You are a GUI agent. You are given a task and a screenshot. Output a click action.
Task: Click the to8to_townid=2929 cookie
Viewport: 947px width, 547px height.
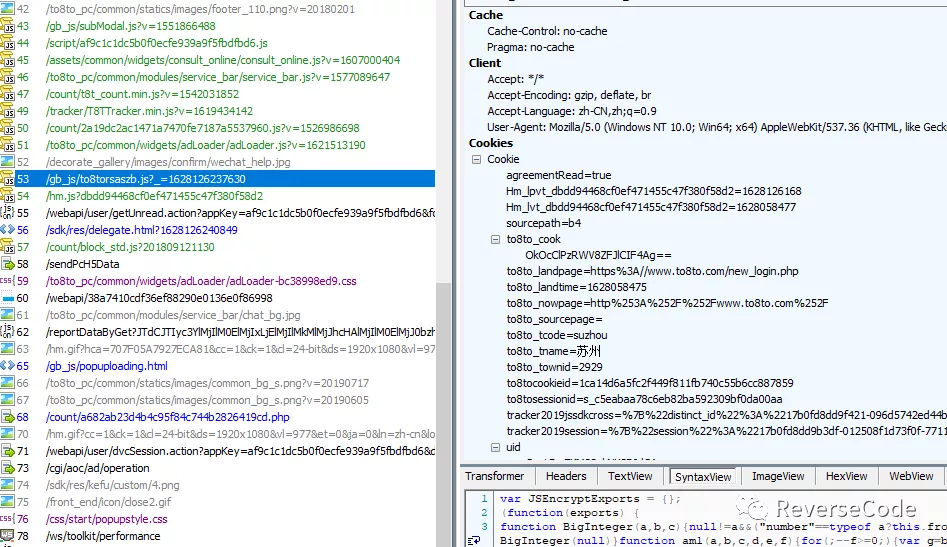(x=554, y=367)
